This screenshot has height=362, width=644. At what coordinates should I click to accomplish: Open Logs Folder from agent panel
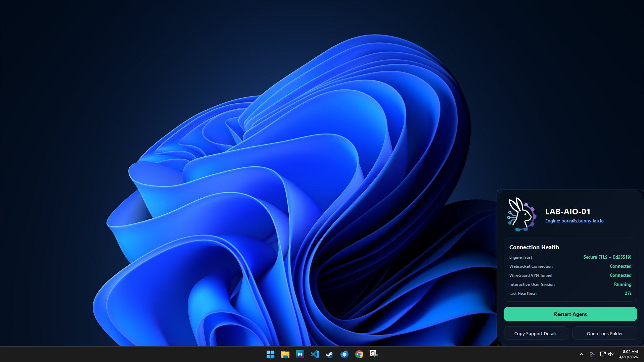pos(604,333)
